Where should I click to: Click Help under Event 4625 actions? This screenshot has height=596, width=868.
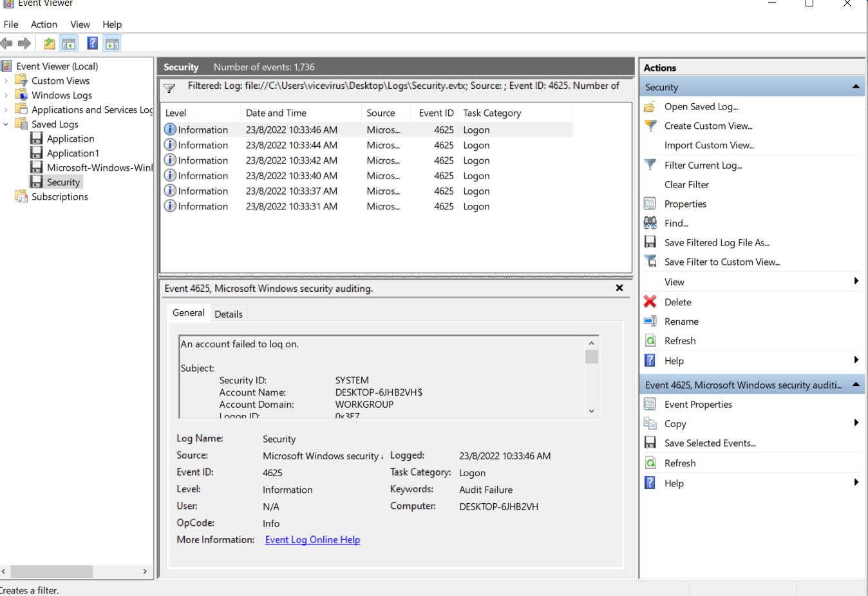click(x=674, y=483)
